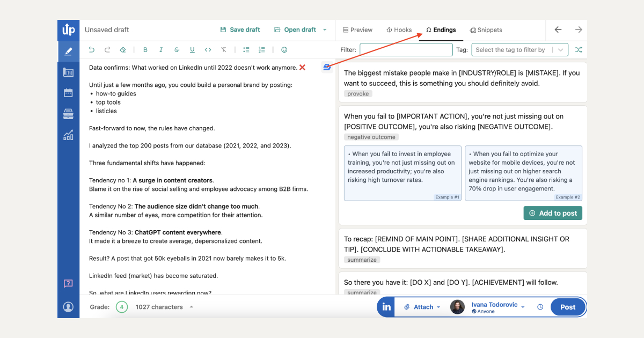Open the calendar icon in the left sidebar
The width and height of the screenshot is (644, 338).
(68, 92)
